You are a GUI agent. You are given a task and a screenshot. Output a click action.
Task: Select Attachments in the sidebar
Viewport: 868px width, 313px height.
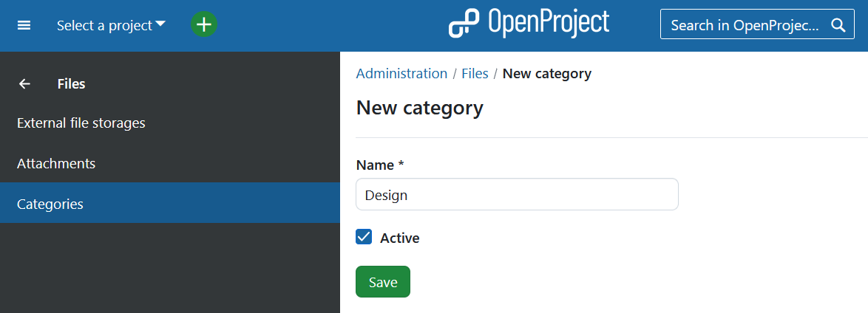coord(56,163)
